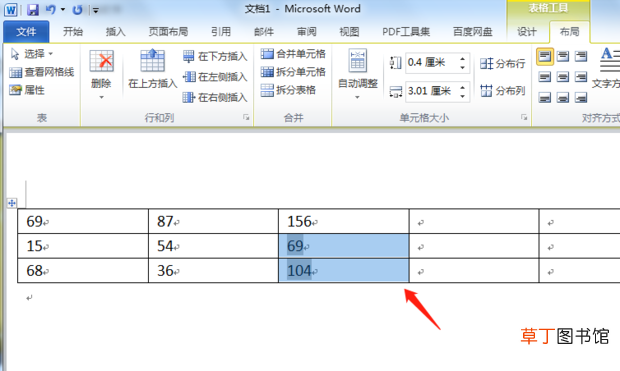Click the cell containing 87

click(214, 221)
